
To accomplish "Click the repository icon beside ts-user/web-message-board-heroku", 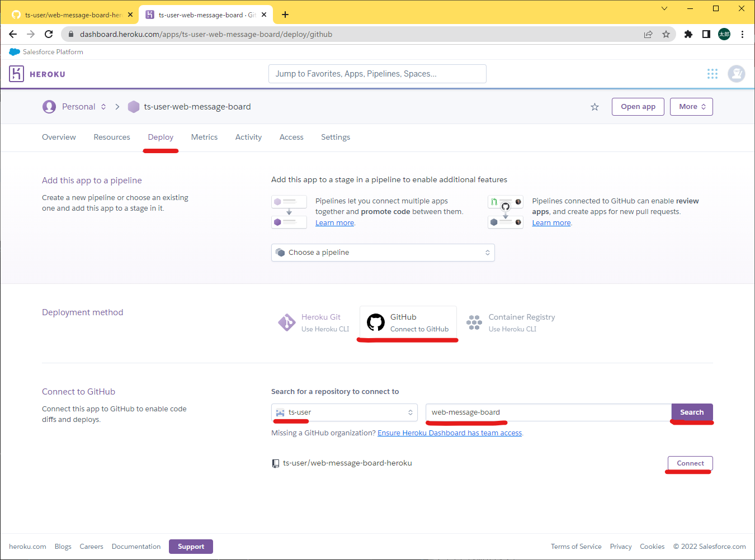I will [x=276, y=463].
